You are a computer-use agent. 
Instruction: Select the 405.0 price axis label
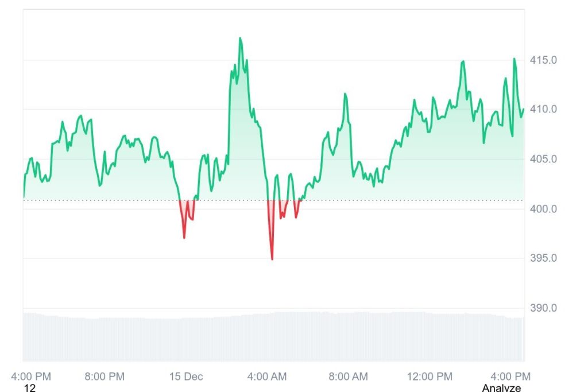(x=543, y=159)
